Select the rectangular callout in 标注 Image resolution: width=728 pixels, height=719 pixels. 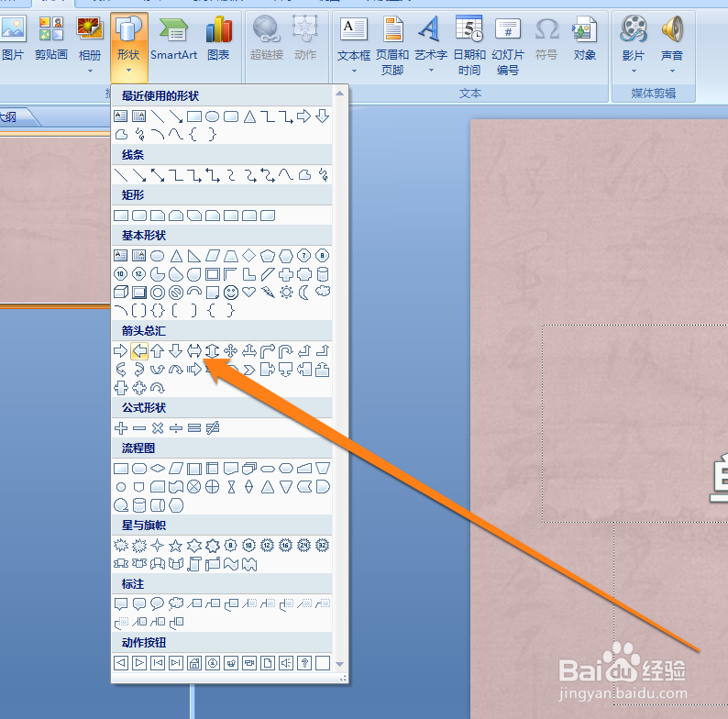click(121, 603)
